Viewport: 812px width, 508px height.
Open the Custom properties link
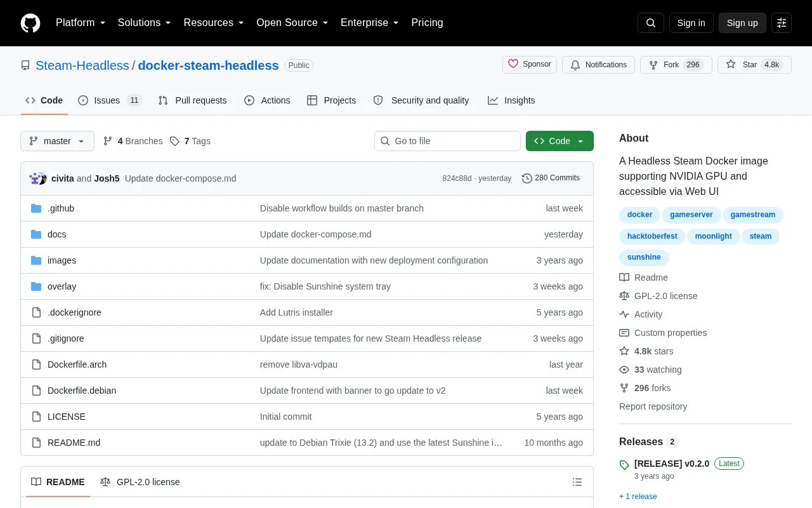[x=670, y=333]
